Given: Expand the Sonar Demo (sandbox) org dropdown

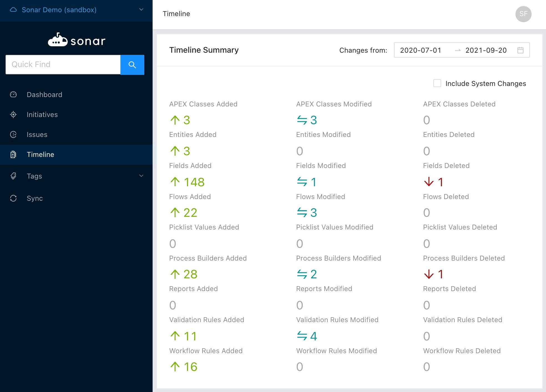Looking at the screenshot, I should [x=141, y=10].
